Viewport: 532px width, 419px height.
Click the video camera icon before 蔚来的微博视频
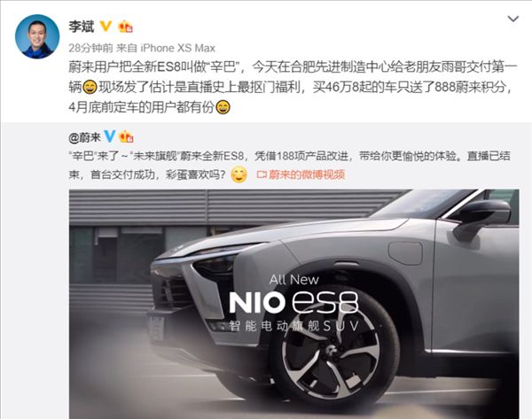click(x=262, y=175)
